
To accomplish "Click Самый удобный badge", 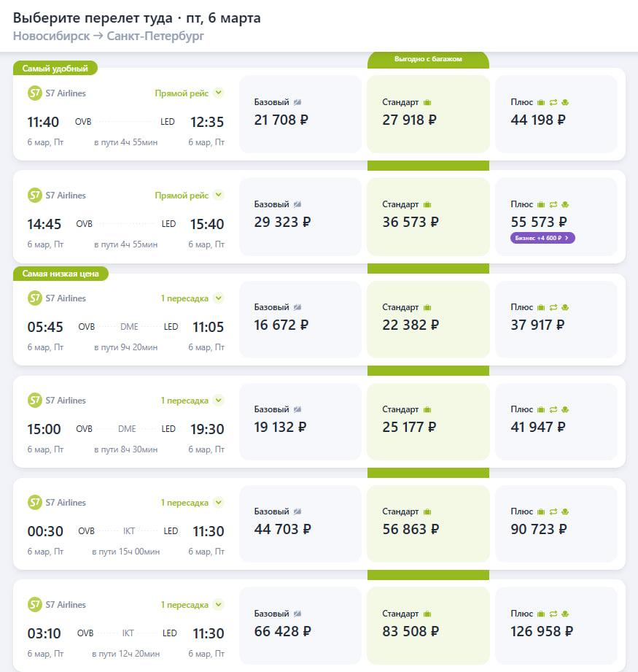I will [55, 69].
